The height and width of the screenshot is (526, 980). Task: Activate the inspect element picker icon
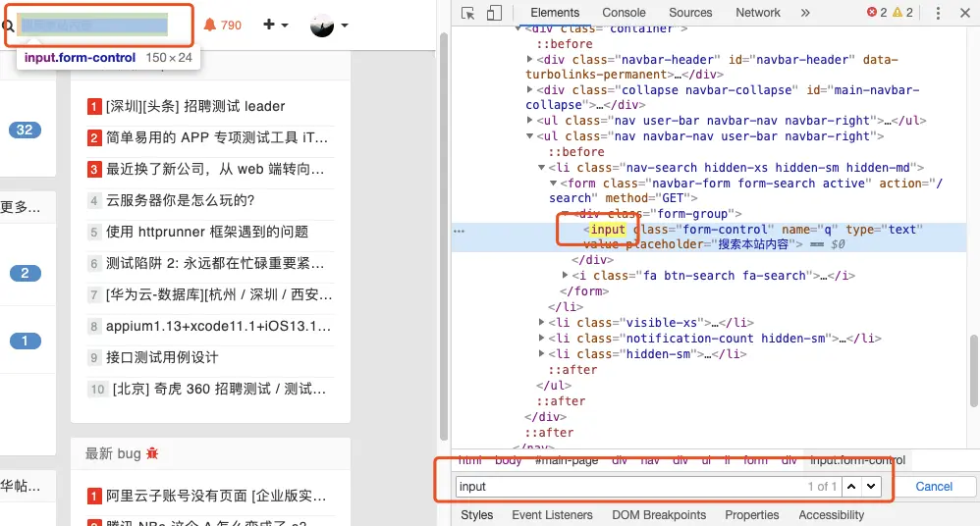pos(467,13)
